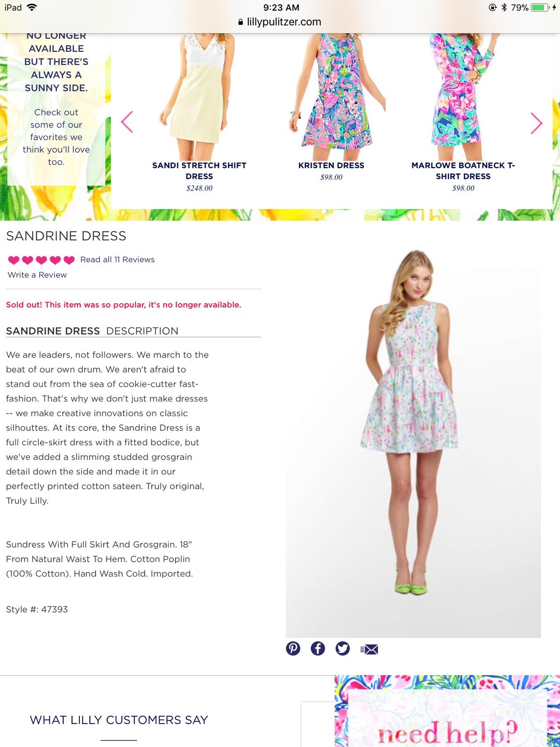Screen dimensions: 560x747
Task: Open Kristen Dress product title
Action: point(331,165)
